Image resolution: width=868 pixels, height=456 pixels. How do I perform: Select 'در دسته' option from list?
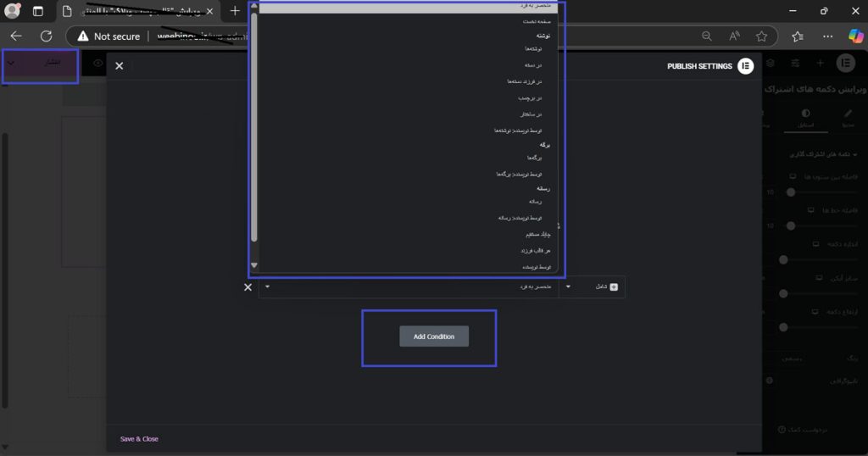tap(533, 65)
